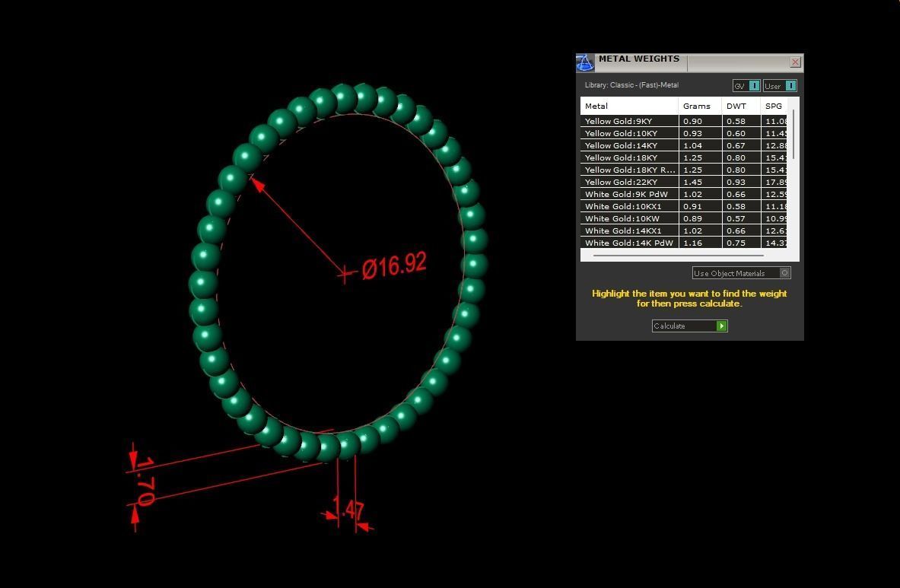
Task: Click the SPG column header
Action: coord(774,106)
